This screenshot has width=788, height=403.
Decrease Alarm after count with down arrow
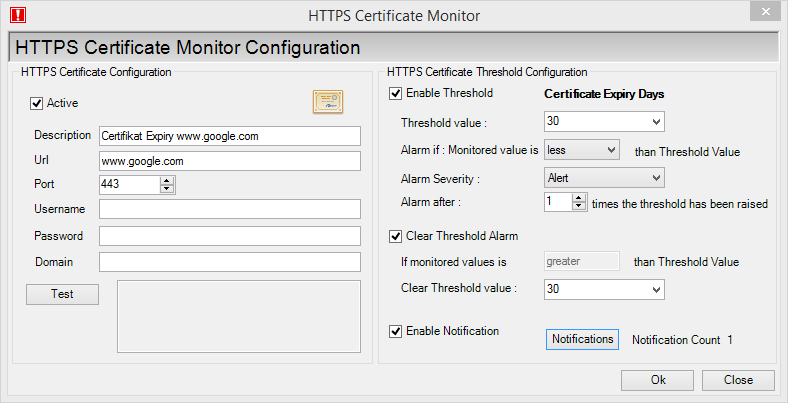pos(579,206)
